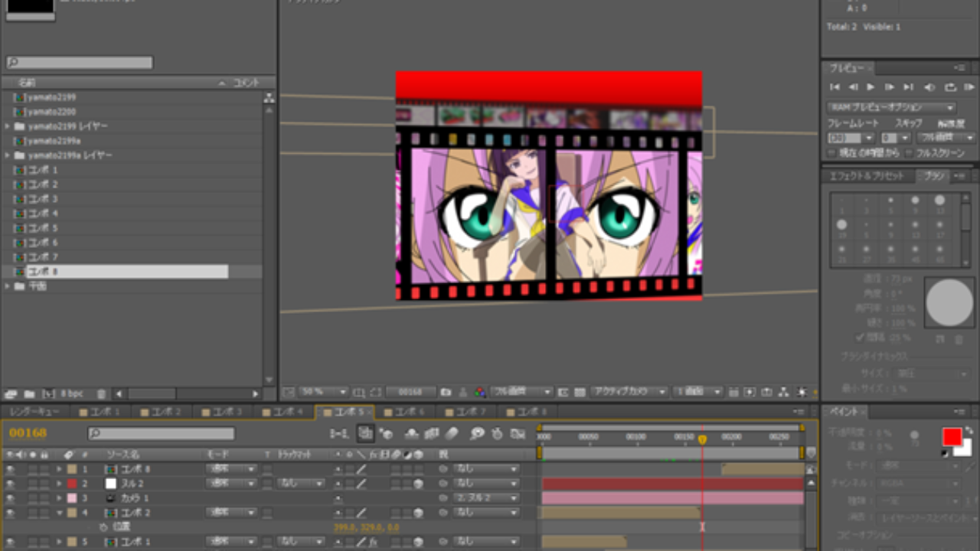Viewport: 980px width, 551px height.
Task: Click the pink label color of layer 3
Action: (x=72, y=498)
